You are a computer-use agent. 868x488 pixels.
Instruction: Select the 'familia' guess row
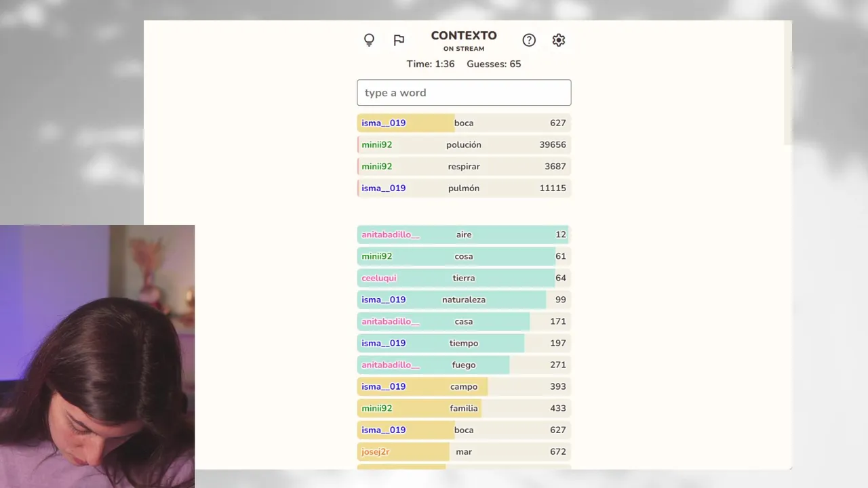pos(464,408)
